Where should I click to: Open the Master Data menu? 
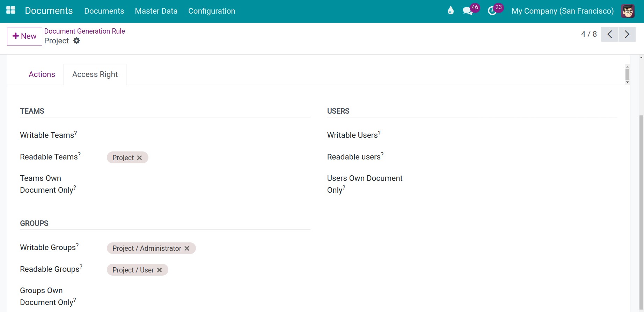click(x=156, y=11)
